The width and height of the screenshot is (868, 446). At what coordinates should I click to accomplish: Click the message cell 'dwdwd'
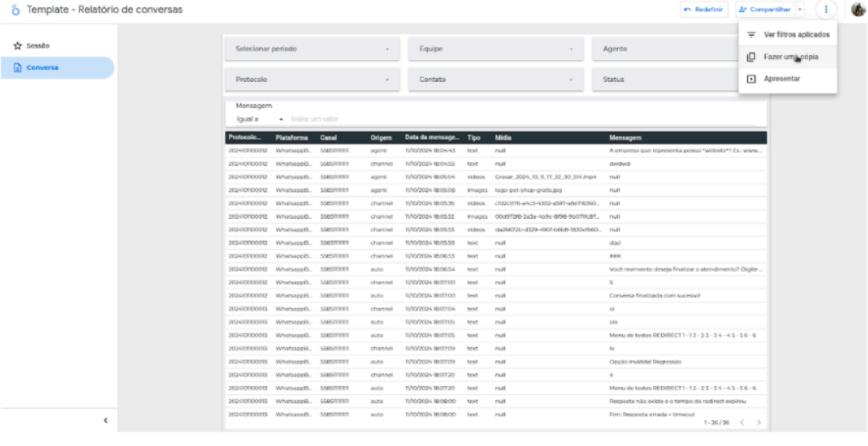tap(618, 163)
